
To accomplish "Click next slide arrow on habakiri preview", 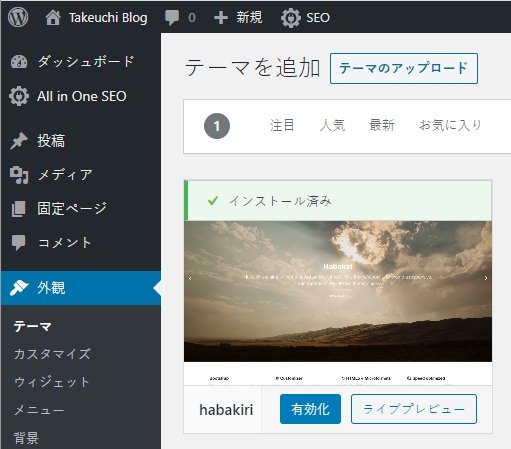I will coord(486,278).
